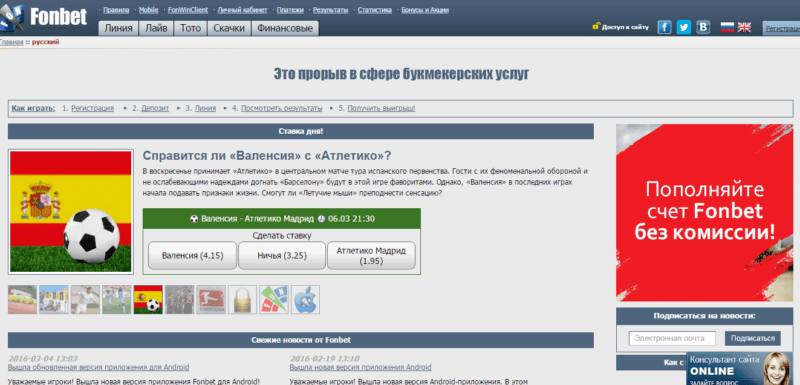The image size is (800, 385).
Task: Click the Как играть link
Action: click(33, 108)
